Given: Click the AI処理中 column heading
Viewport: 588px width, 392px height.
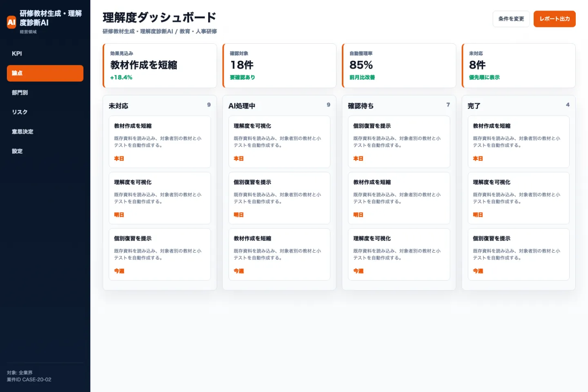Looking at the screenshot, I should pyautogui.click(x=242, y=106).
